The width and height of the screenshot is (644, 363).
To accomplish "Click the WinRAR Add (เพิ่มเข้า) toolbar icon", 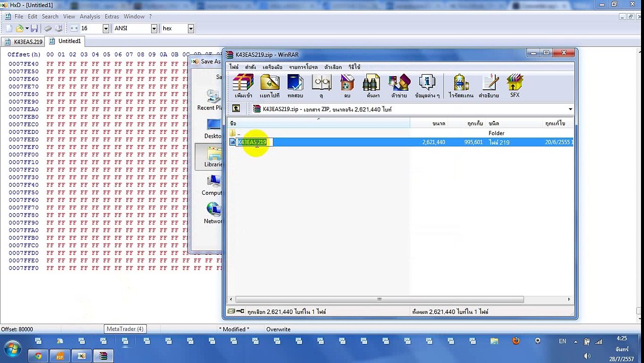I will [243, 86].
